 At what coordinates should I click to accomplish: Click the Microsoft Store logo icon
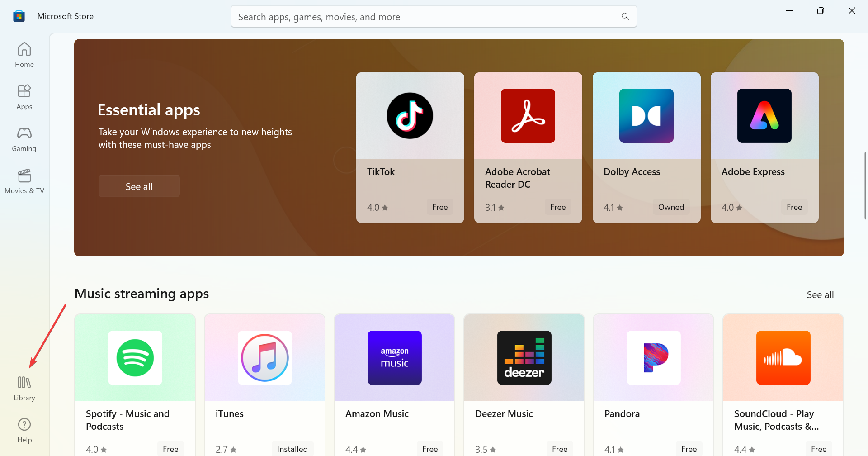pyautogui.click(x=19, y=16)
